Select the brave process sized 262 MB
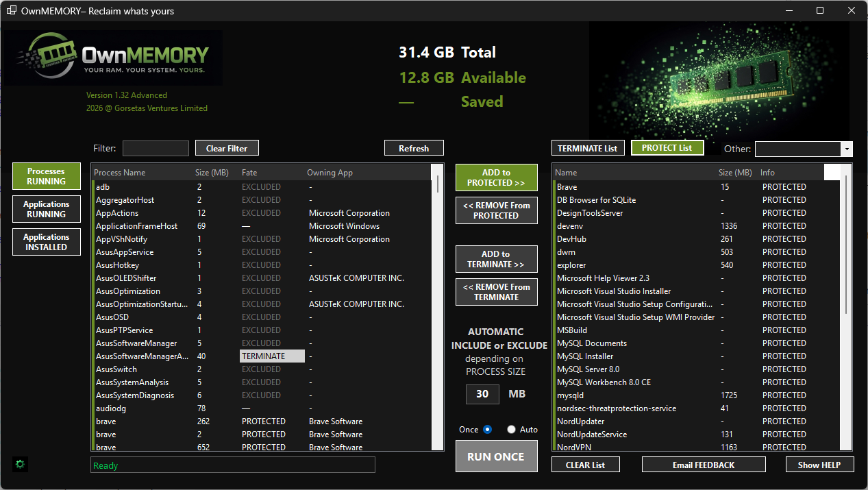The width and height of the screenshot is (868, 490). tap(262, 421)
